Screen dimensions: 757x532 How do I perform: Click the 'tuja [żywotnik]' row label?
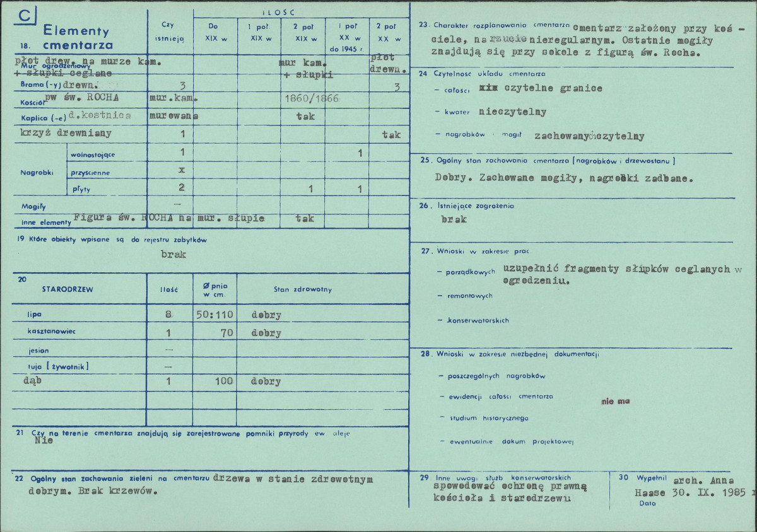coord(57,366)
